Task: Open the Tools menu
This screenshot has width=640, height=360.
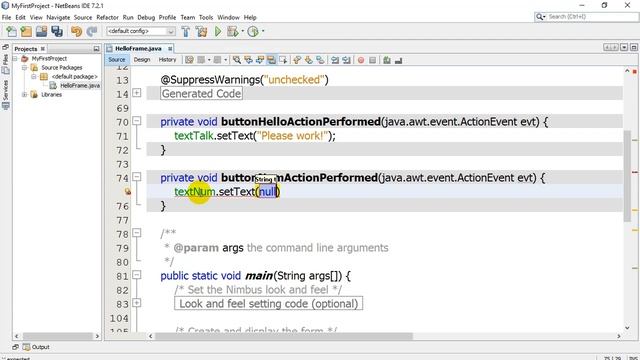Action: point(206,18)
